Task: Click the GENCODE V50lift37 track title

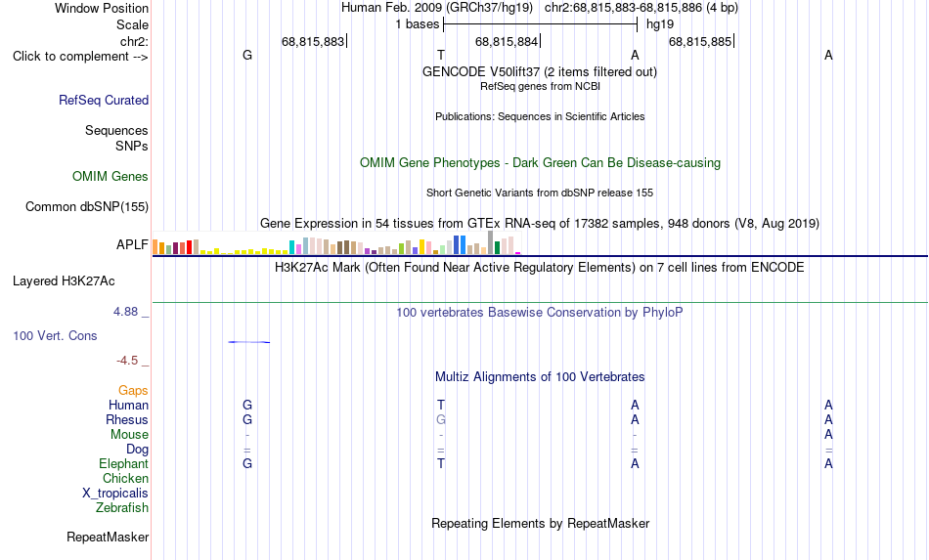Action: pos(539,71)
